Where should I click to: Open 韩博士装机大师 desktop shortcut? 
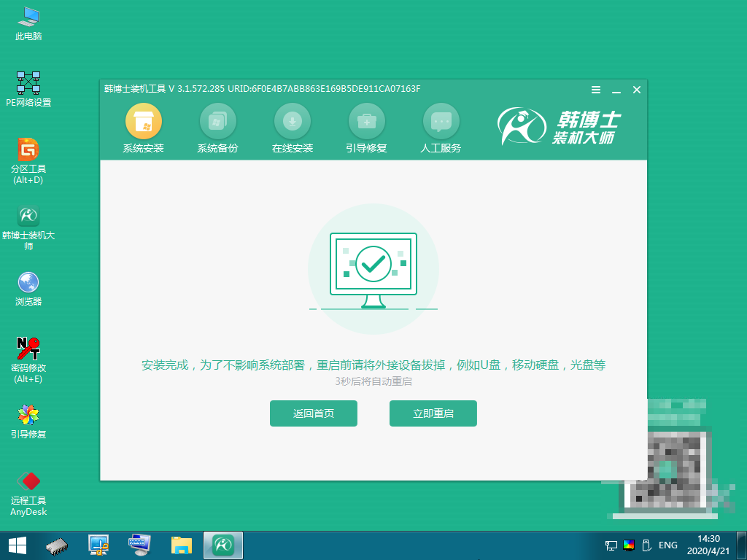[28, 227]
